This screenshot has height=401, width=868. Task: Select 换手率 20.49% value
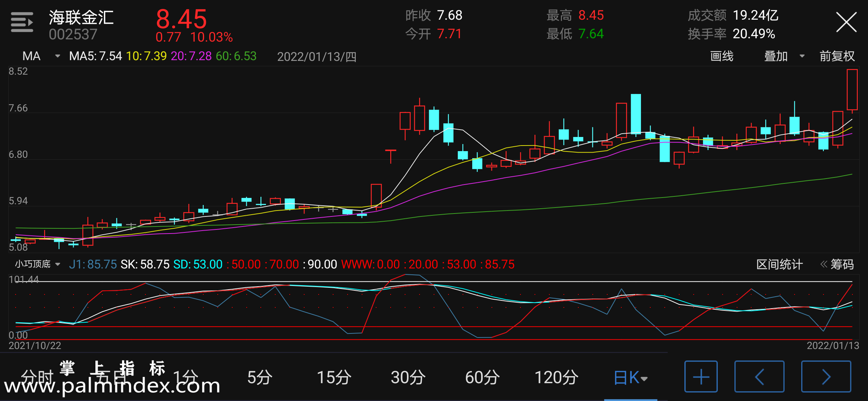(731, 34)
